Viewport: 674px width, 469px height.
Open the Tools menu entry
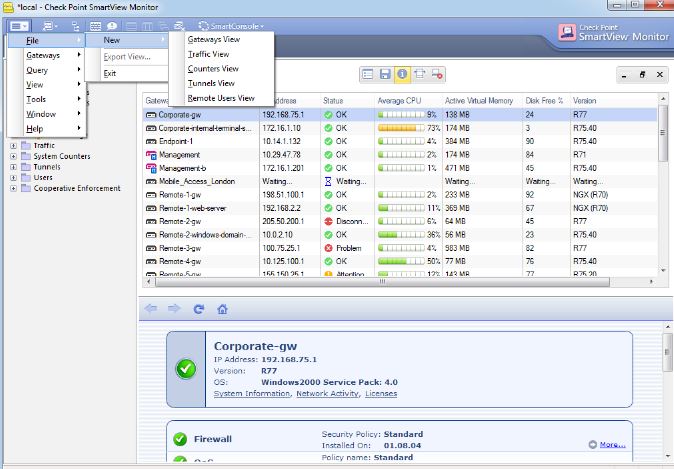point(47,99)
